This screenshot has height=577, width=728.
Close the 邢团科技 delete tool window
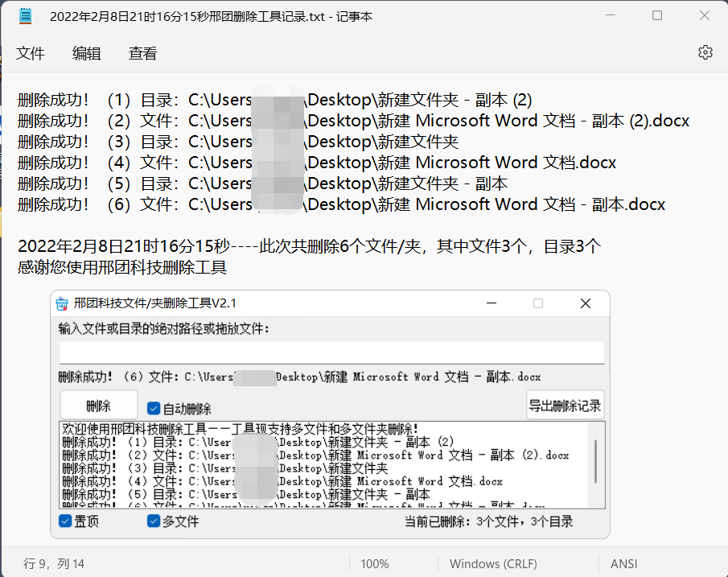tap(586, 303)
